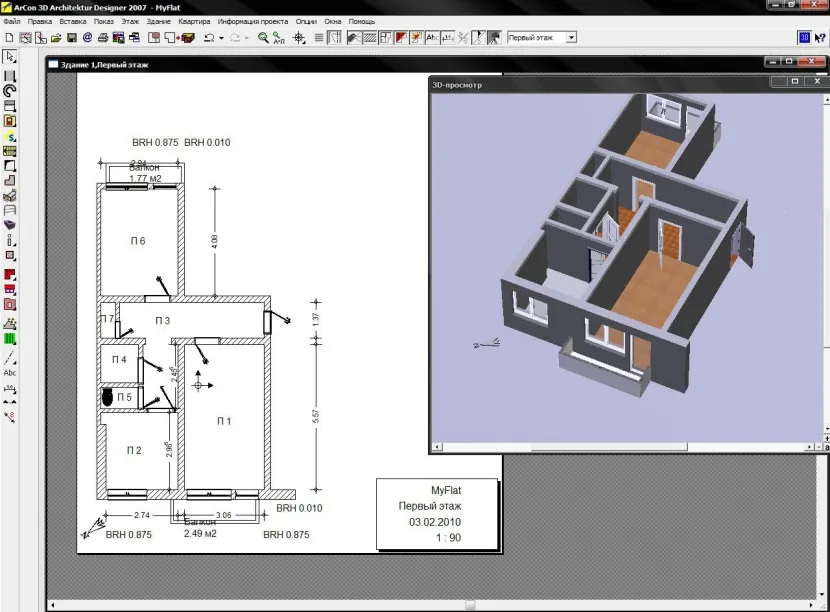Screen dimensions: 830x612
Task: Select the stairs tool in left sidebar
Action: pyautogui.click(x=10, y=181)
